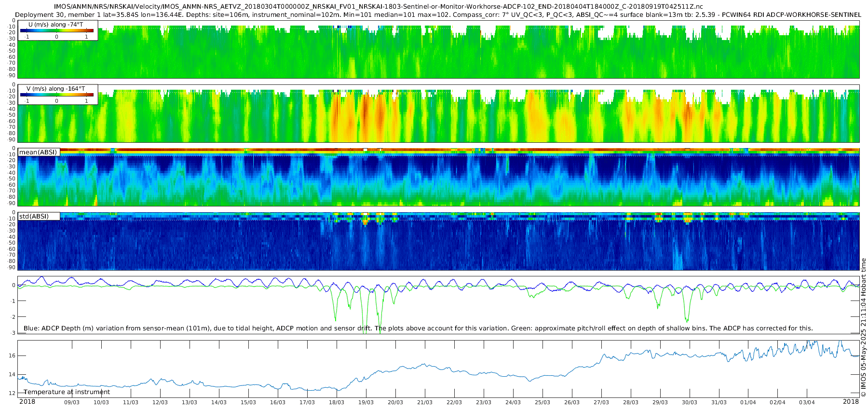
Task: Click the 'Temperature at instrument' label
Action: (x=67, y=392)
